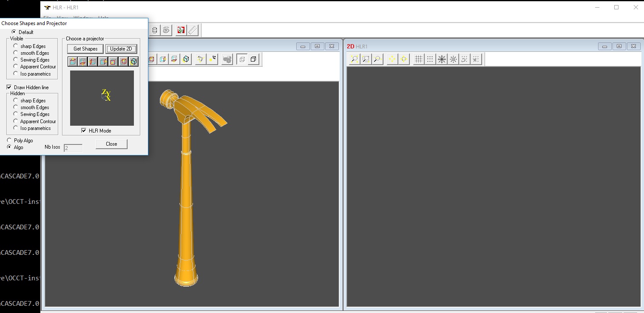Click the ruler icon in main toolbar
Viewport: 644px width, 313px height.
193,30
